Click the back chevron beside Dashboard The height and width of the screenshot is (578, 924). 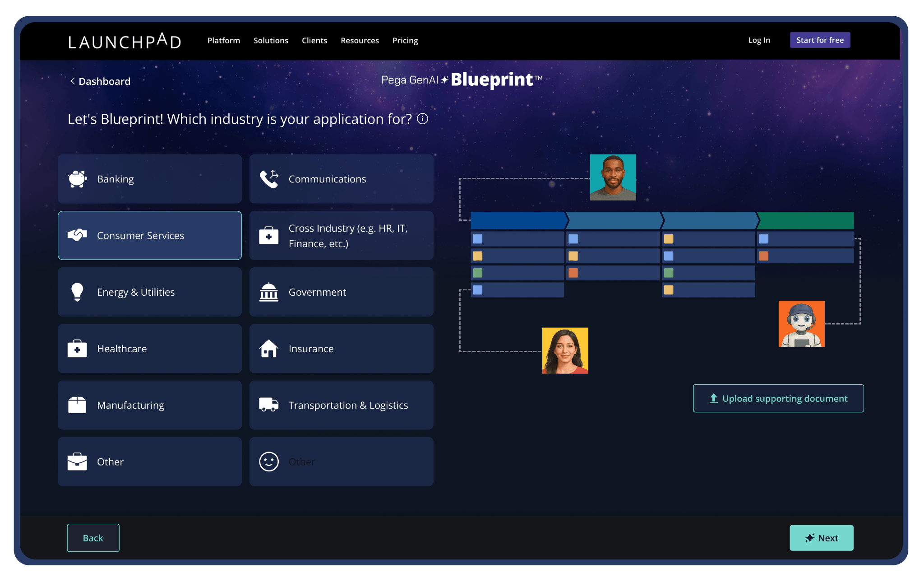73,81
